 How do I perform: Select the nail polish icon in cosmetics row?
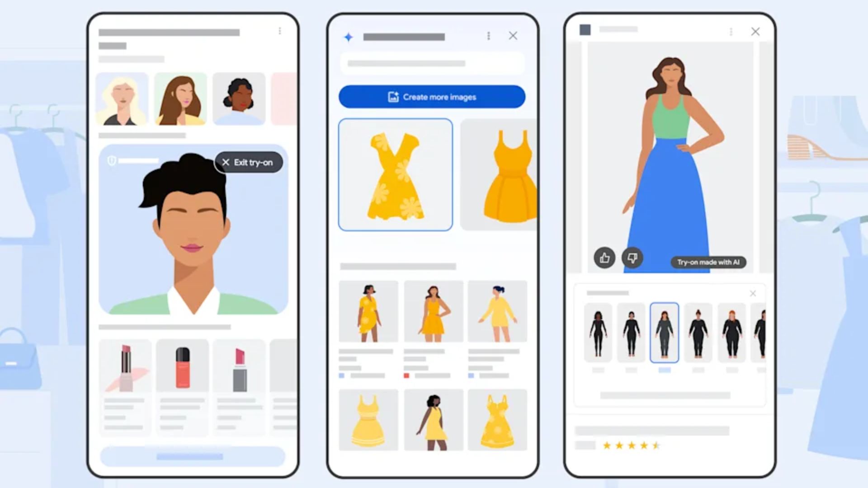pyautogui.click(x=183, y=368)
